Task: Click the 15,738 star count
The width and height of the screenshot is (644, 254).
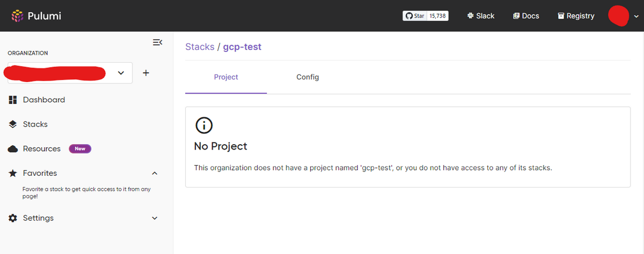Action: click(x=438, y=16)
